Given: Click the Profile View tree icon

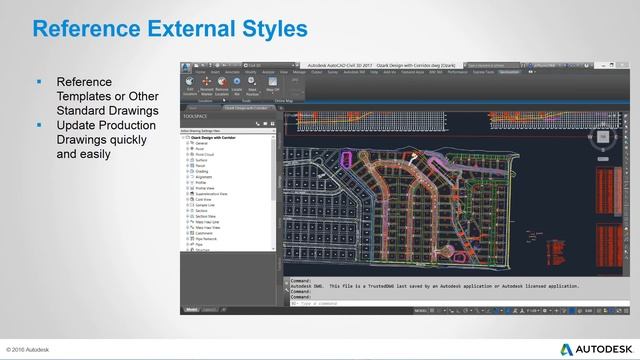Looking at the screenshot, I should point(192,188).
